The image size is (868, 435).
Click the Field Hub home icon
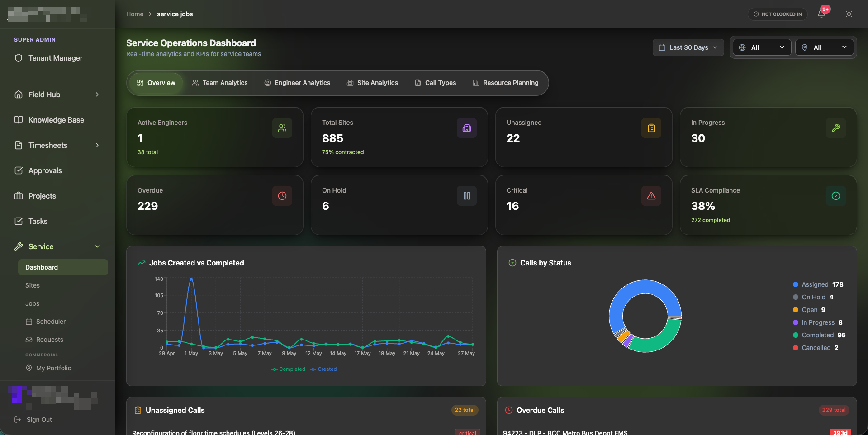[19, 95]
